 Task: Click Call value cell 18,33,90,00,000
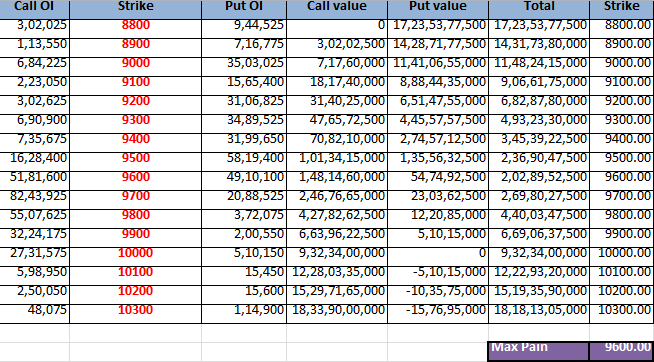(x=337, y=310)
